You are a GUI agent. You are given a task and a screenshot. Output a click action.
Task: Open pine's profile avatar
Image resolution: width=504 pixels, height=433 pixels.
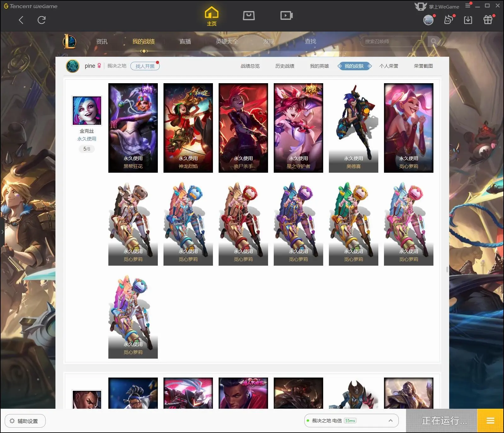72,66
